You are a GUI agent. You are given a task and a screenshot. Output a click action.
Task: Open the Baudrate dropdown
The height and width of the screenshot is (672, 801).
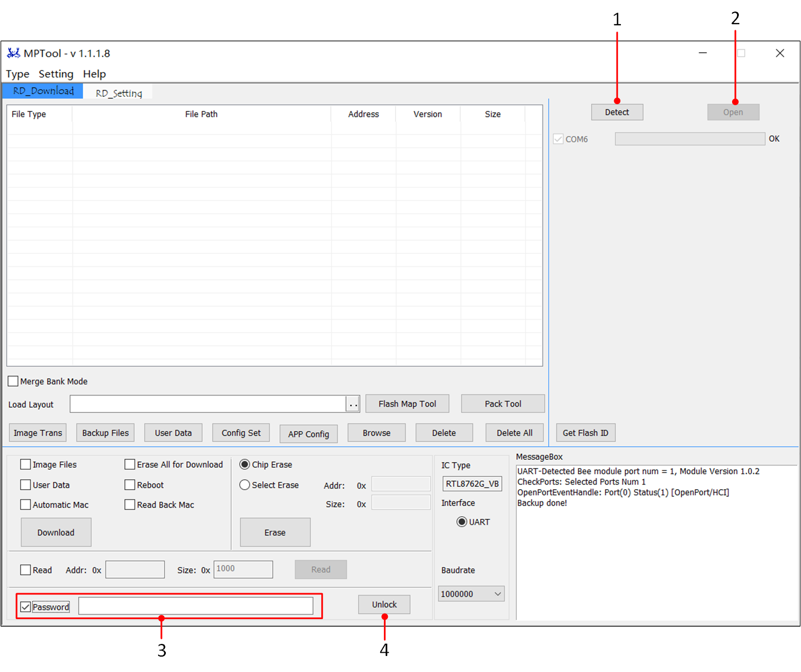pyautogui.click(x=471, y=594)
